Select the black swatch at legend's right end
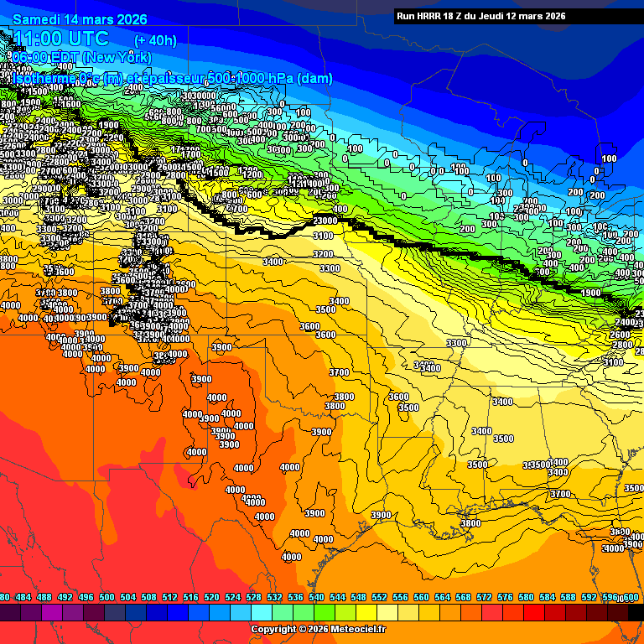The image size is (644, 644). coord(636,613)
